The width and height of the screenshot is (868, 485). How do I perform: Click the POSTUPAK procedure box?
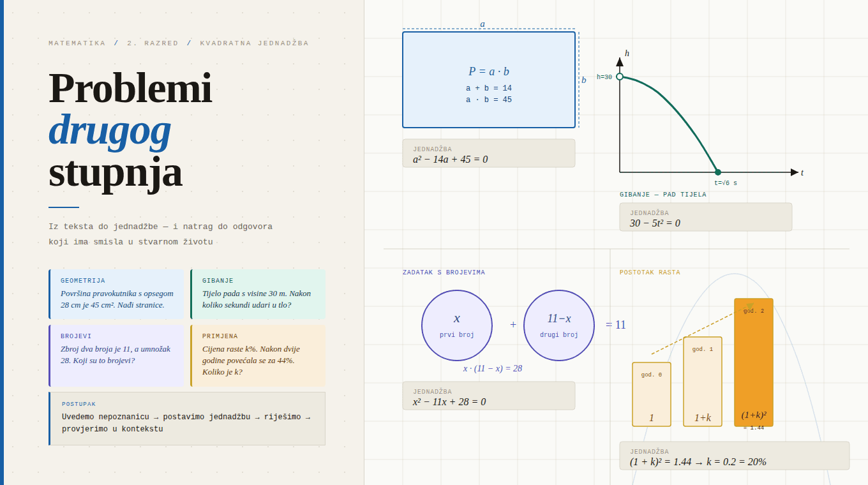[187, 419]
